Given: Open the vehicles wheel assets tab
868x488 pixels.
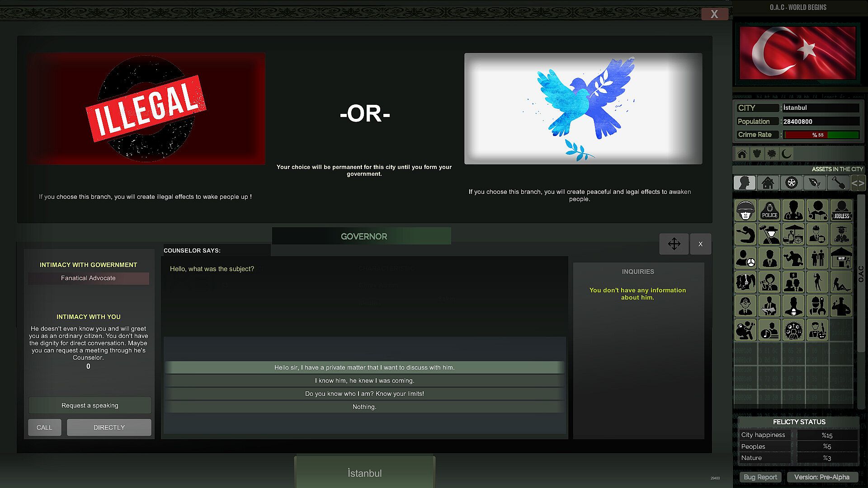Looking at the screenshot, I should click(x=791, y=183).
